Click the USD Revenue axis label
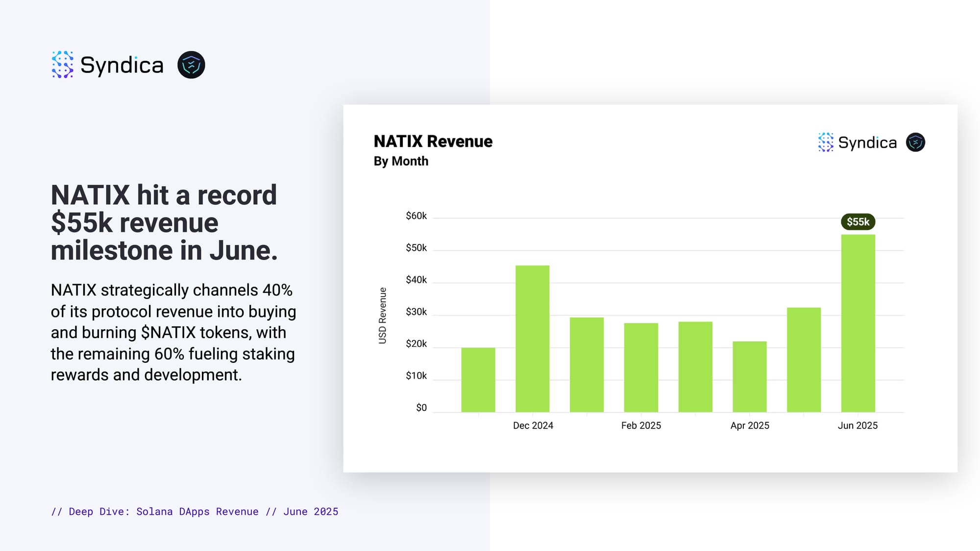The image size is (980, 551). [383, 315]
